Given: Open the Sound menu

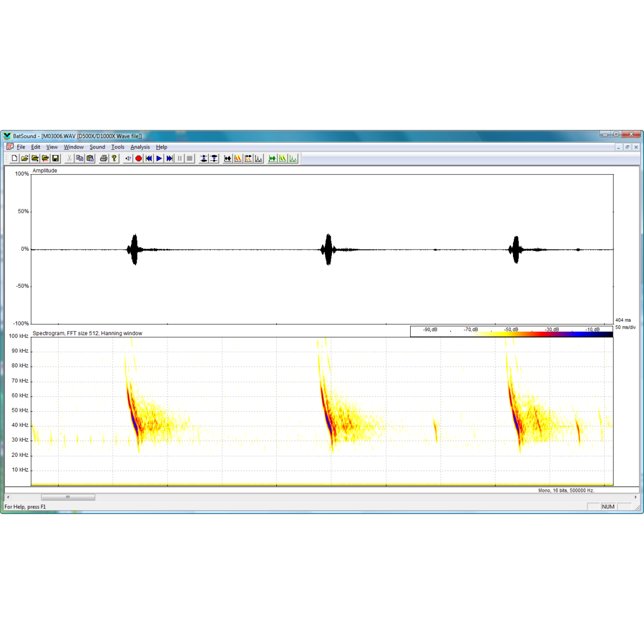Looking at the screenshot, I should (97, 147).
